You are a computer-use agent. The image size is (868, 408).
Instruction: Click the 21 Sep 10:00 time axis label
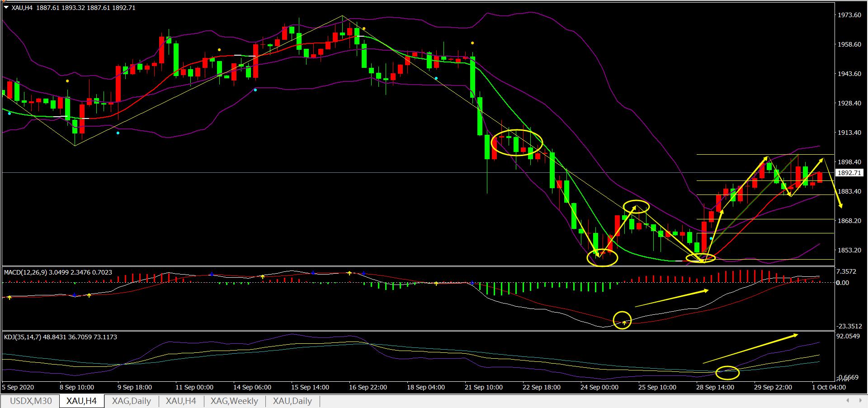pos(483,387)
